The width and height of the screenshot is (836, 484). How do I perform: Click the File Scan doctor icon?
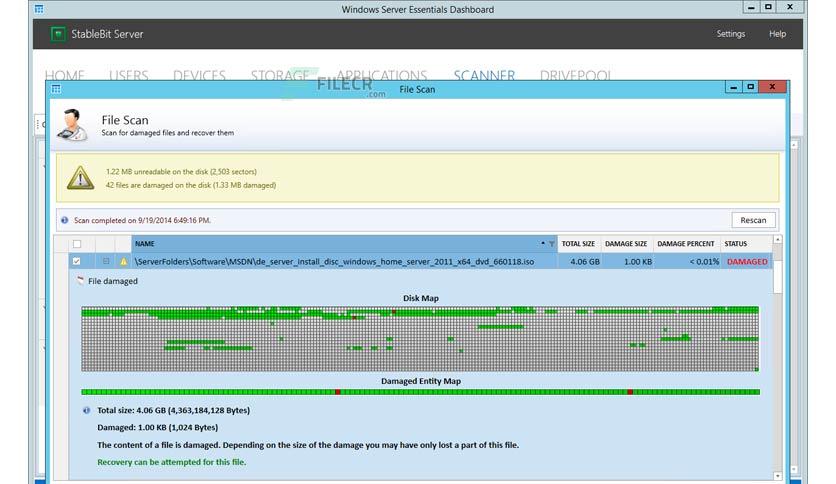(x=73, y=125)
